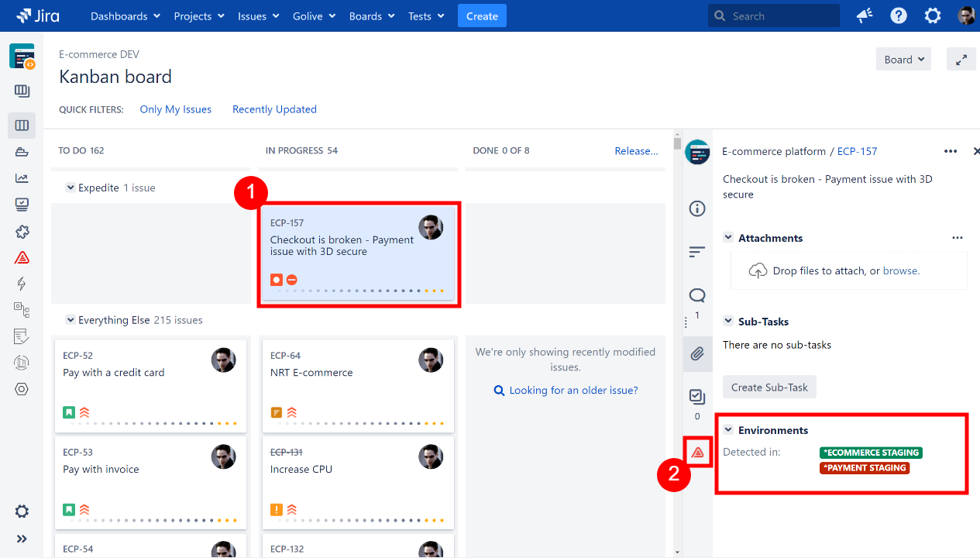Viewport: 980px width, 558px height.
Task: Collapse the Expedite swimlane
Action: pos(70,188)
